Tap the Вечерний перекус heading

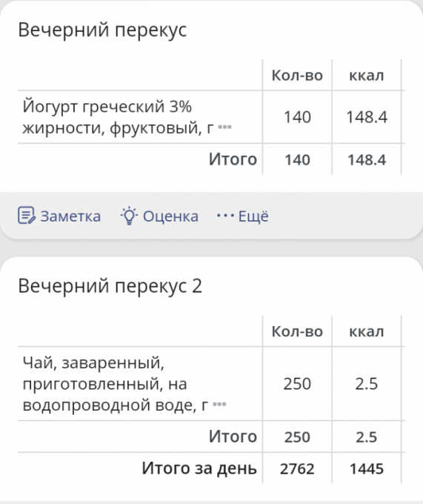[102, 30]
